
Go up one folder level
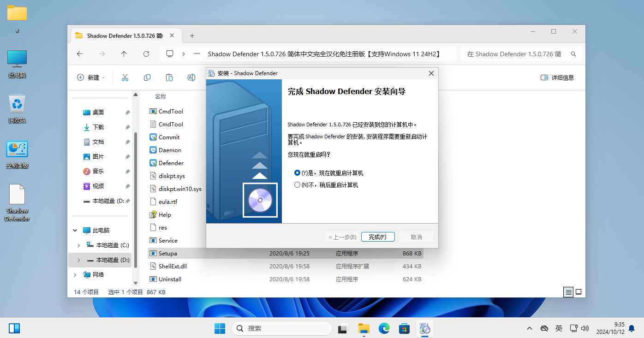click(124, 54)
